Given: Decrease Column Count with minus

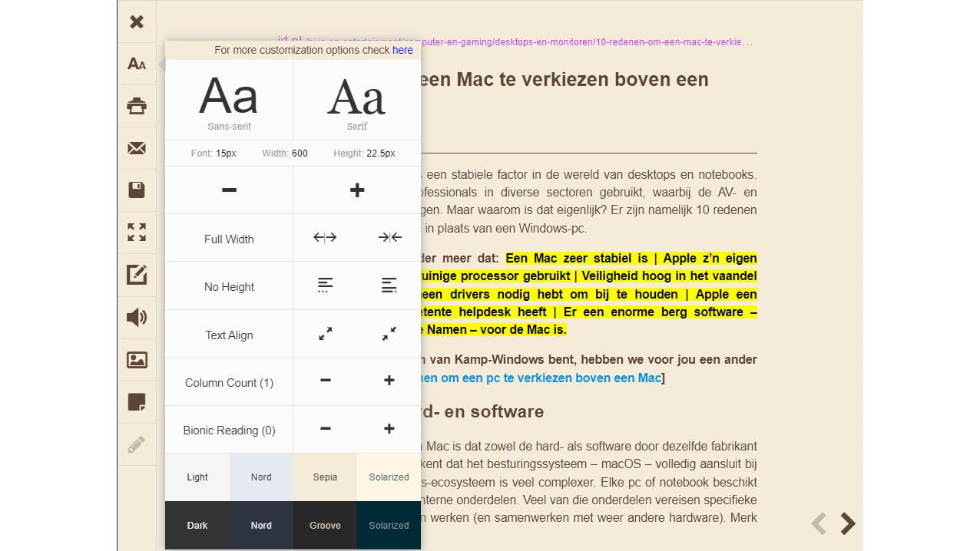Looking at the screenshot, I should tap(325, 381).
